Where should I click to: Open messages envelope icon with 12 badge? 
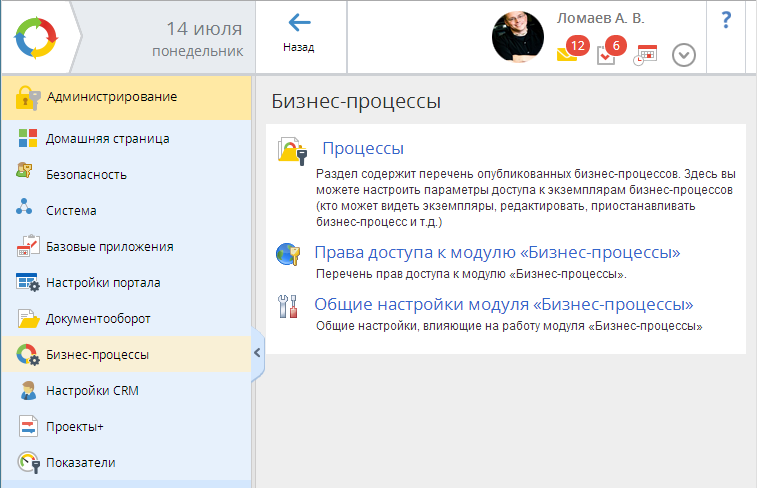coord(568,54)
